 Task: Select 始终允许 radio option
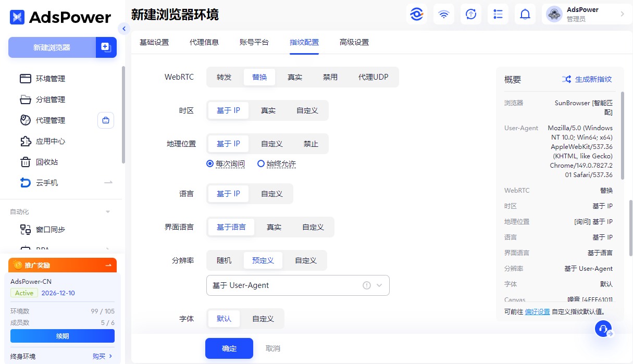point(277,164)
